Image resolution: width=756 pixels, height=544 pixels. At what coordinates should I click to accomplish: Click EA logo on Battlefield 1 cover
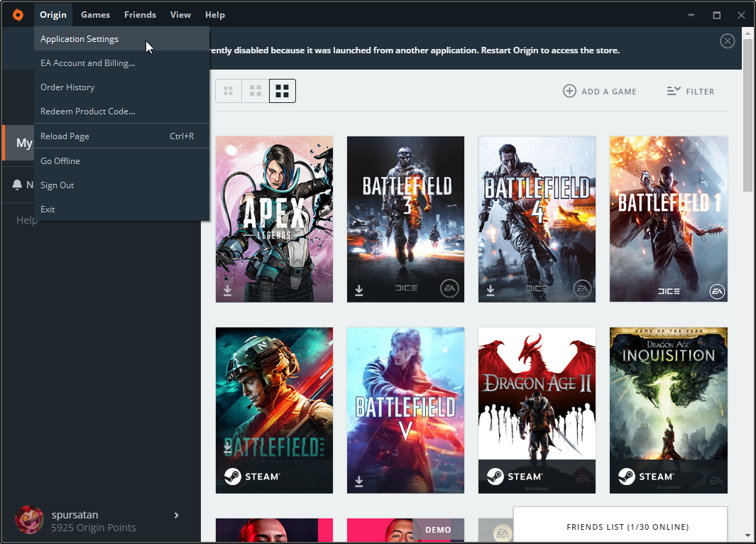[x=717, y=291]
